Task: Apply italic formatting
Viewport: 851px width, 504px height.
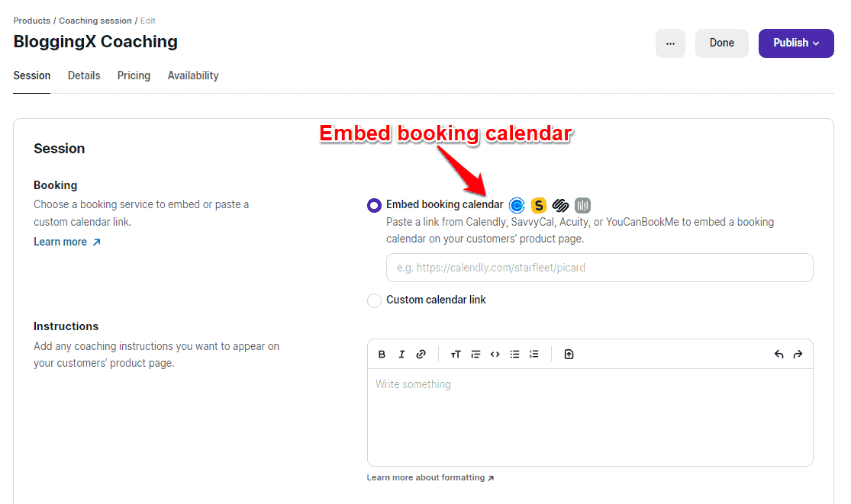Action: [x=402, y=354]
